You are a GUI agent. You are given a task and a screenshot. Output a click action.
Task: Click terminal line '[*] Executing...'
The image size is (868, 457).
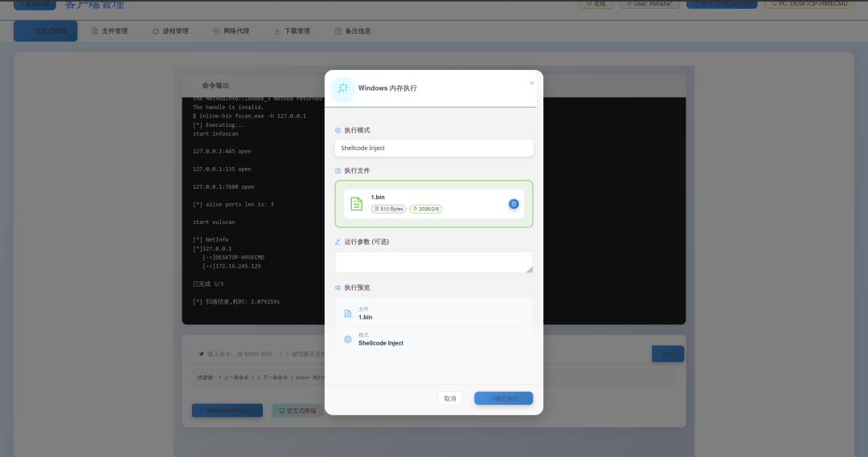[218, 125]
